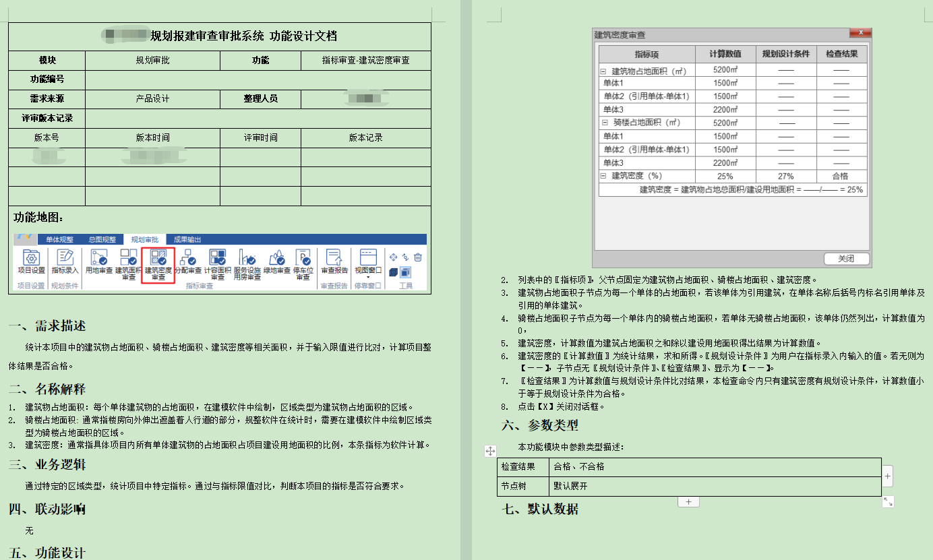Click the solid 3D cube icon

pos(392,272)
